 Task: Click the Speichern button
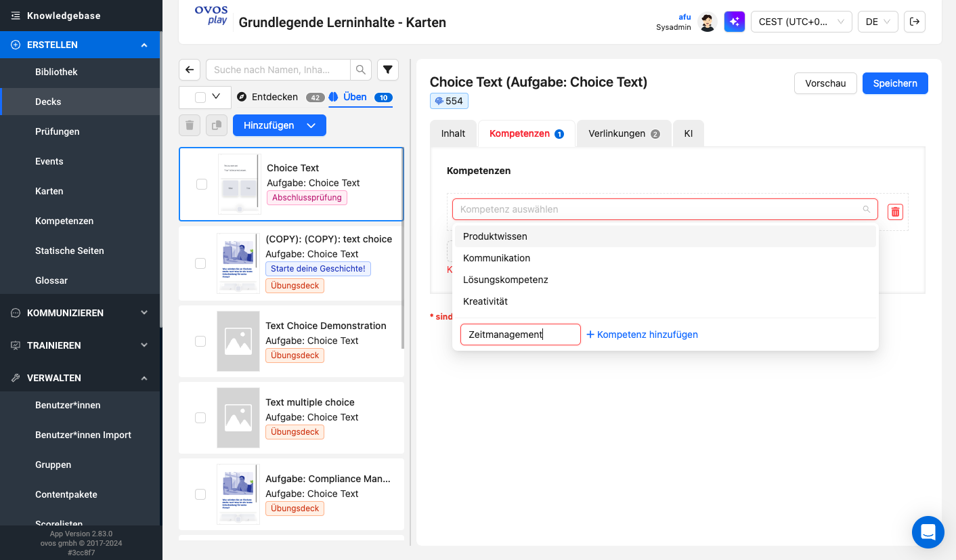point(895,83)
